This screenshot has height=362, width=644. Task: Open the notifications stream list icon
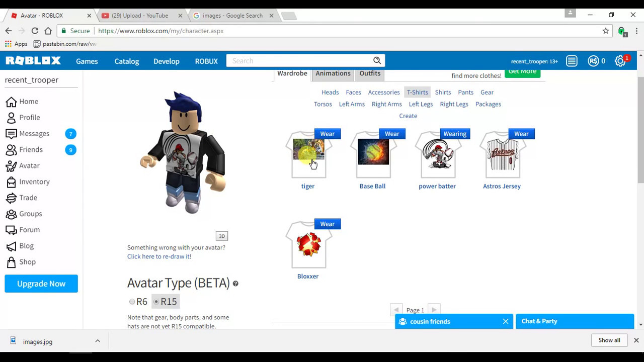pos(572,61)
